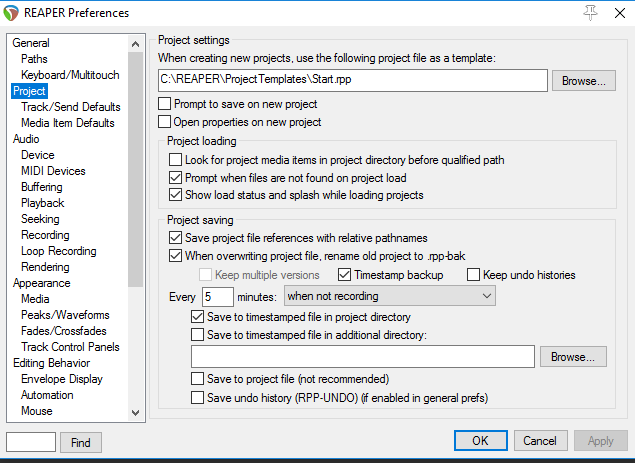This screenshot has height=463, width=635.
Task: Toggle Look for project media items in project directory
Action: click(175, 160)
